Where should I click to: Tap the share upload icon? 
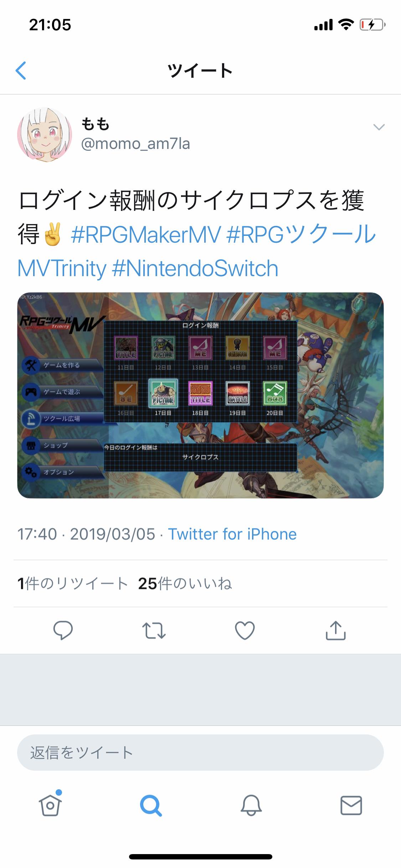336,630
